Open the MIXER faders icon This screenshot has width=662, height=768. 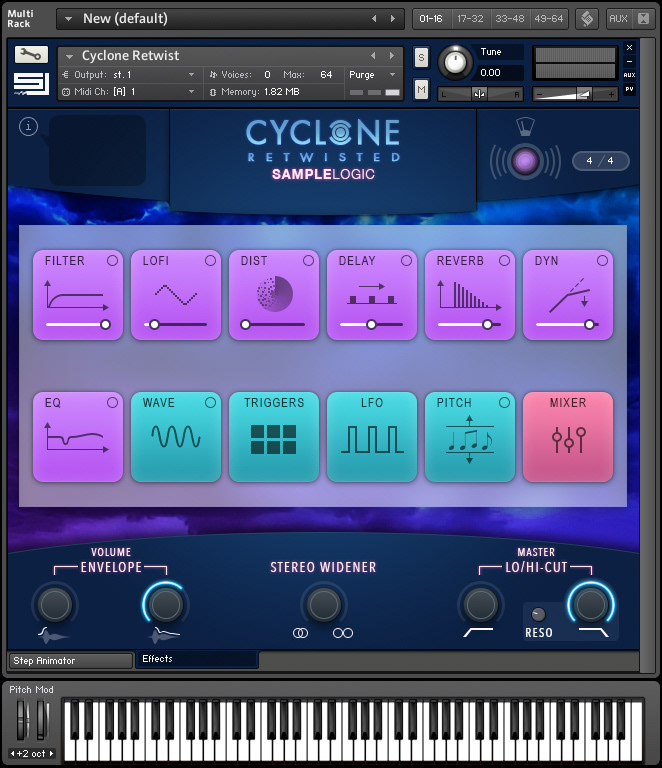pyautogui.click(x=568, y=440)
